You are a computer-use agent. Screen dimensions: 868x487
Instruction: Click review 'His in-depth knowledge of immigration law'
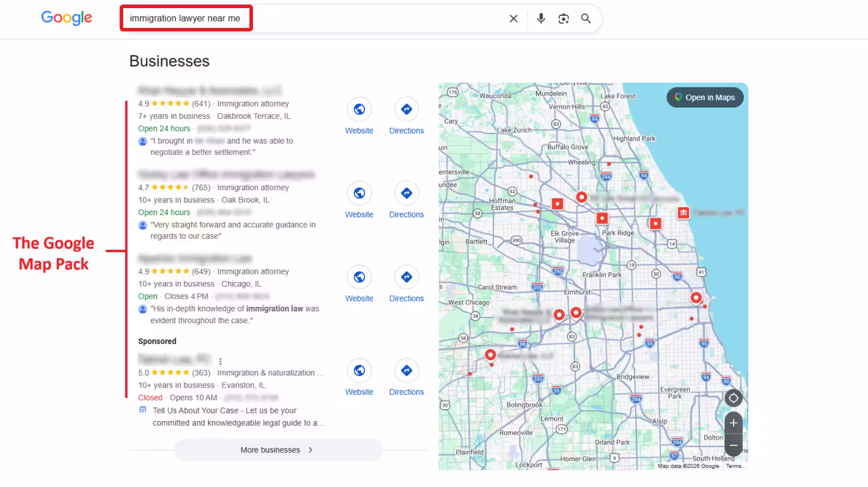coord(235,315)
